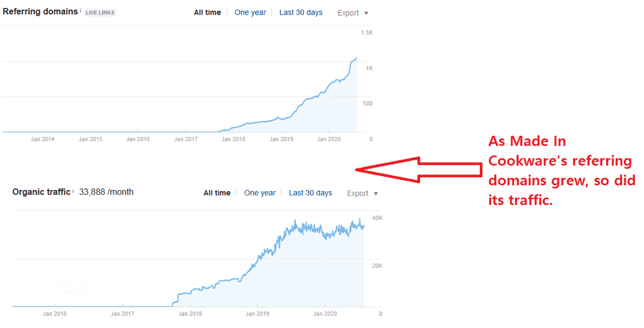This screenshot has width=644, height=328.
Task: Click the 1K label on Referring domains chart
Action: pyautogui.click(x=369, y=68)
